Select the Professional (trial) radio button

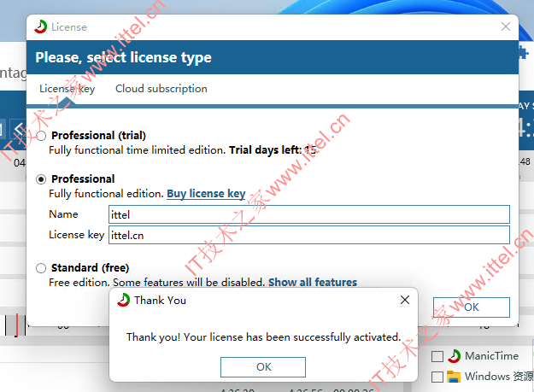tap(41, 136)
